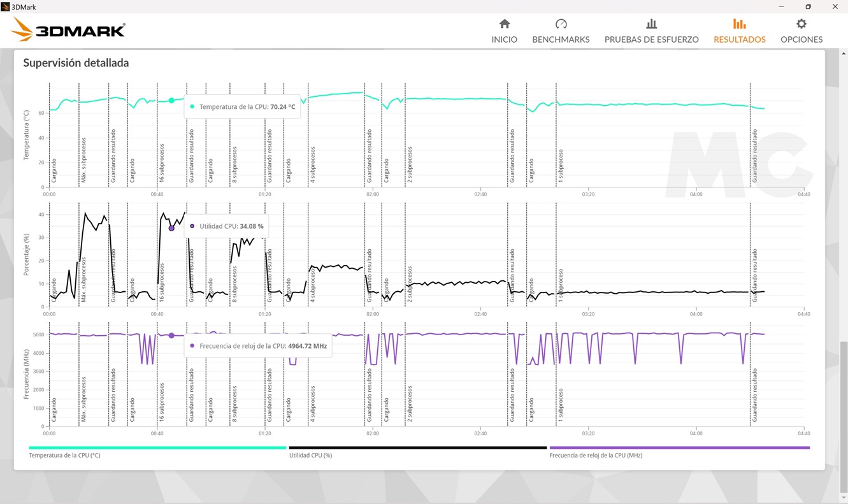
Task: Click the scroll-down arrow at the scrollbar bottom
Action: (844, 498)
